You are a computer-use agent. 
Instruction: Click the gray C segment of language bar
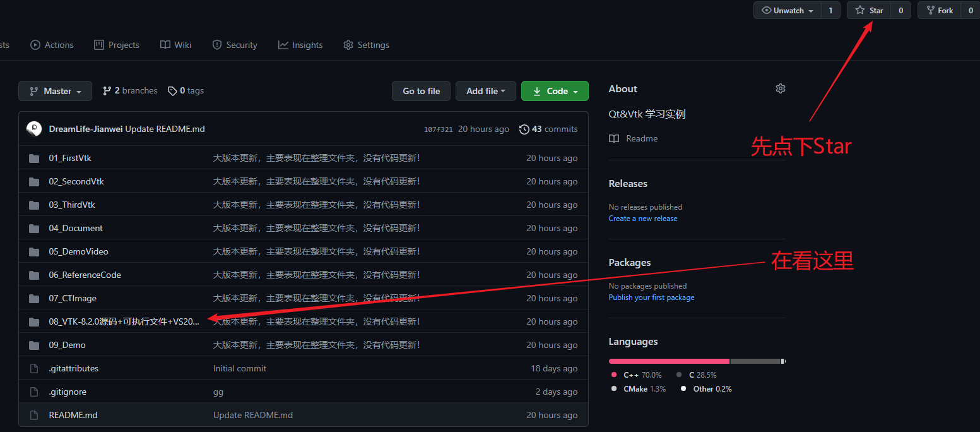(x=755, y=361)
